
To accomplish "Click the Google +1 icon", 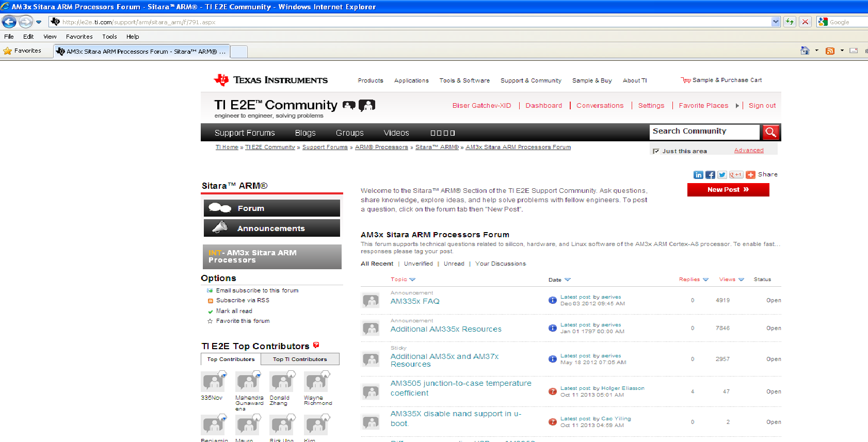I will (736, 175).
